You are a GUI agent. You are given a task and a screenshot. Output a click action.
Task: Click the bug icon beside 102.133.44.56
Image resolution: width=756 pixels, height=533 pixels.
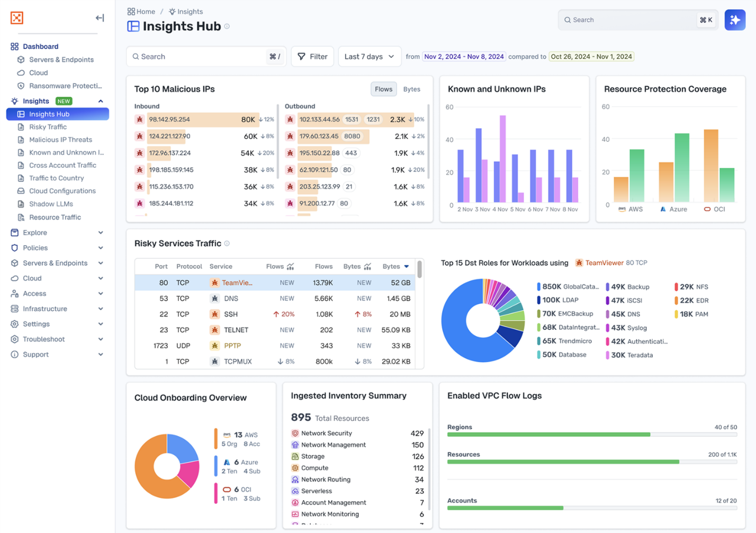(x=290, y=120)
